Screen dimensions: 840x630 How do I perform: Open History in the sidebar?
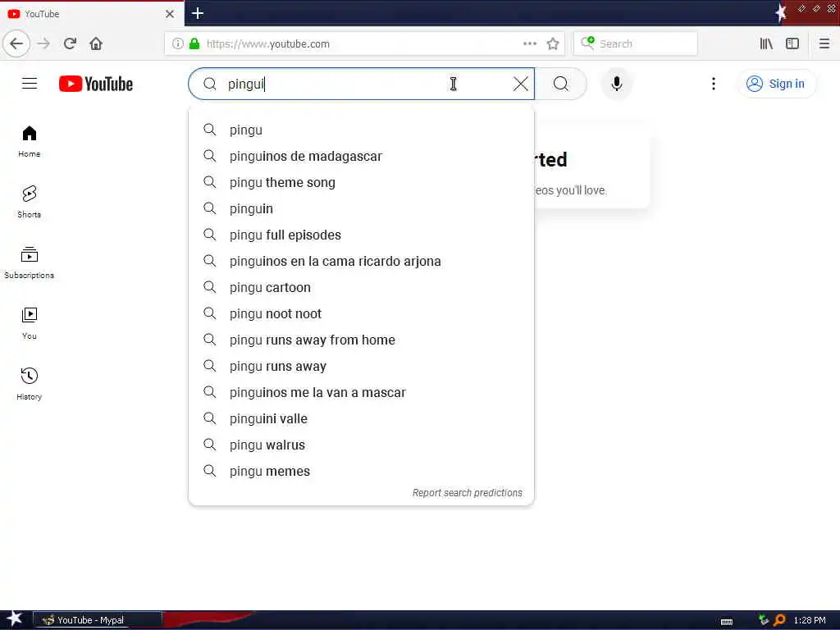[x=30, y=384]
